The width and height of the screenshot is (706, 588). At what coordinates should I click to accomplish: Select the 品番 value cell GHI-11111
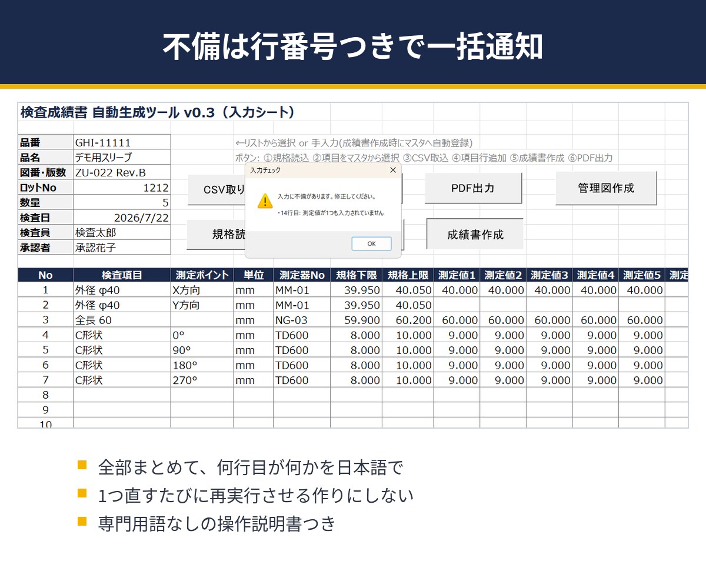pos(122,142)
